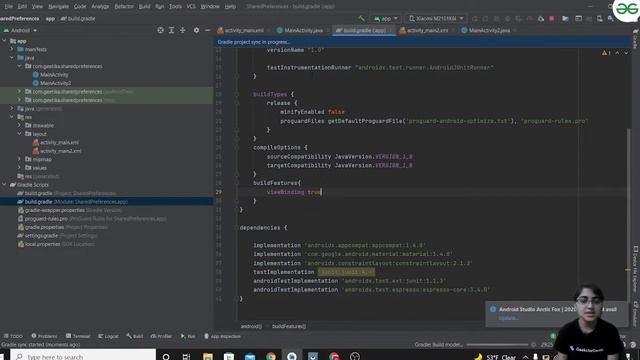Hide the Project panel with minus icon
The image size is (640, 360).
pos(207,30)
